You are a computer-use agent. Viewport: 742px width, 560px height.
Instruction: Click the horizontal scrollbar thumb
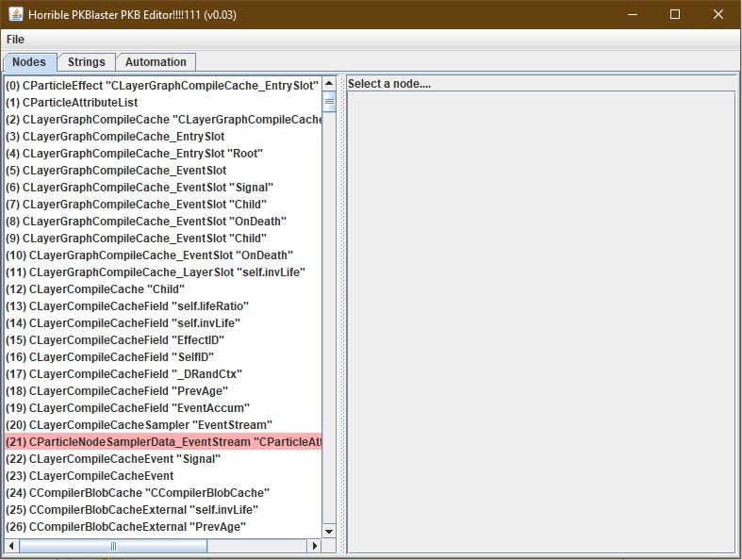point(113,546)
